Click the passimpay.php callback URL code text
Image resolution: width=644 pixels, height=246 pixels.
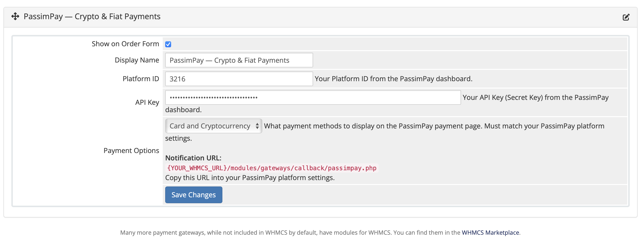[x=272, y=168]
